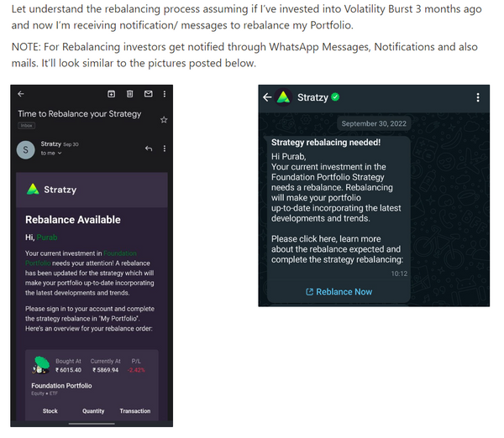
Task: Reply to the Stratzy email
Action: point(148,149)
